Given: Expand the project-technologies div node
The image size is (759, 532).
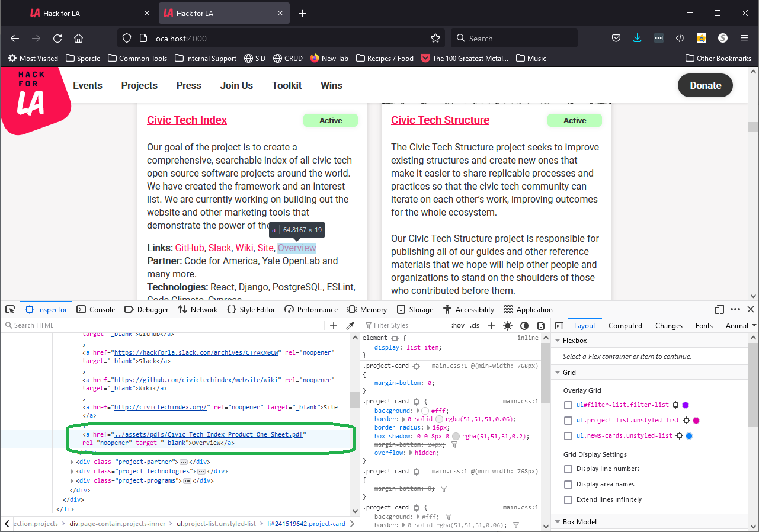Looking at the screenshot, I should [x=72, y=471].
